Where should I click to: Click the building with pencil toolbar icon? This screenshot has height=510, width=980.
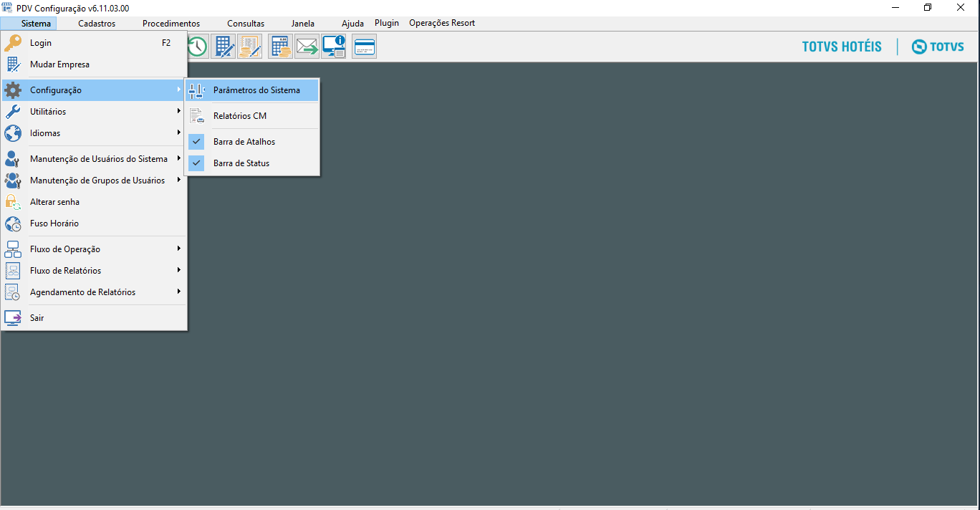click(224, 47)
